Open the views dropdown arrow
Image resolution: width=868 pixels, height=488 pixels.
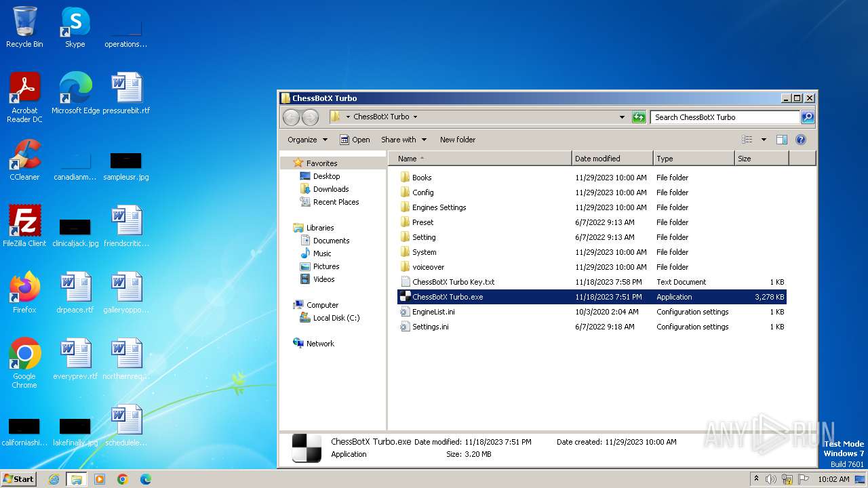764,140
